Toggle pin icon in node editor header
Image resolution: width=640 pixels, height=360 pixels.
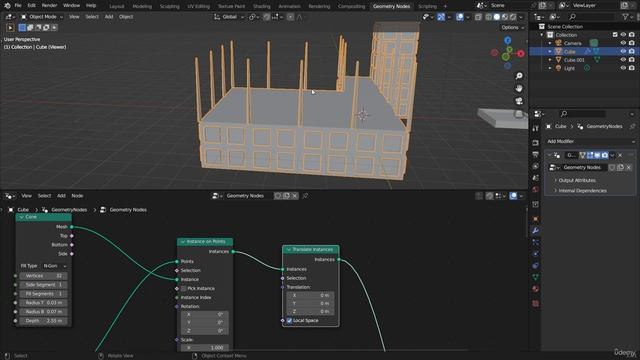coord(305,196)
